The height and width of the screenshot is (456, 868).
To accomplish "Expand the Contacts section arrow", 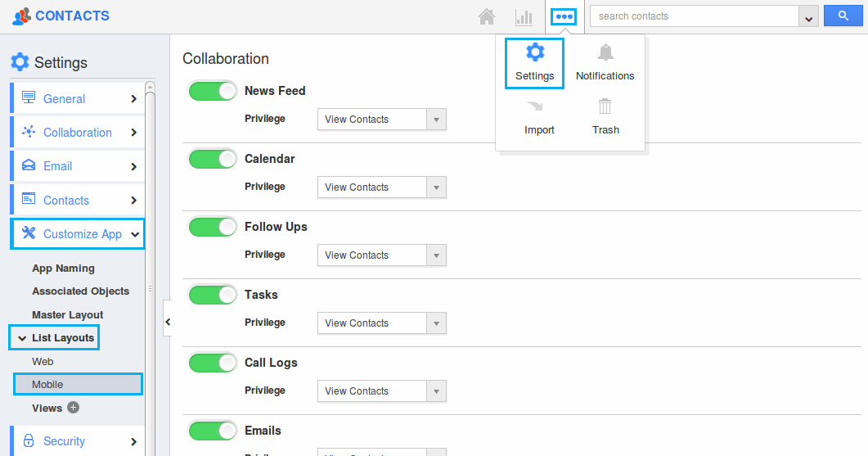I will tap(133, 200).
